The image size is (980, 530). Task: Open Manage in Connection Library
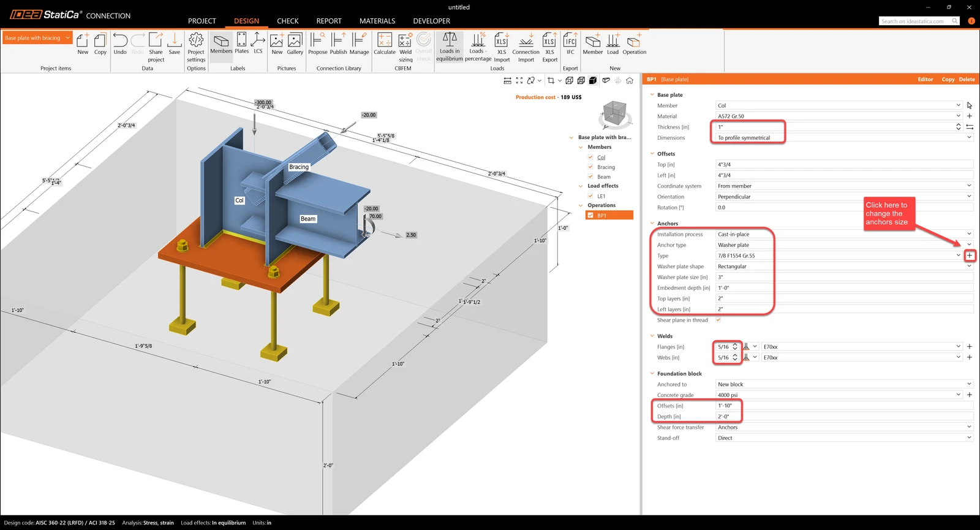[359, 44]
